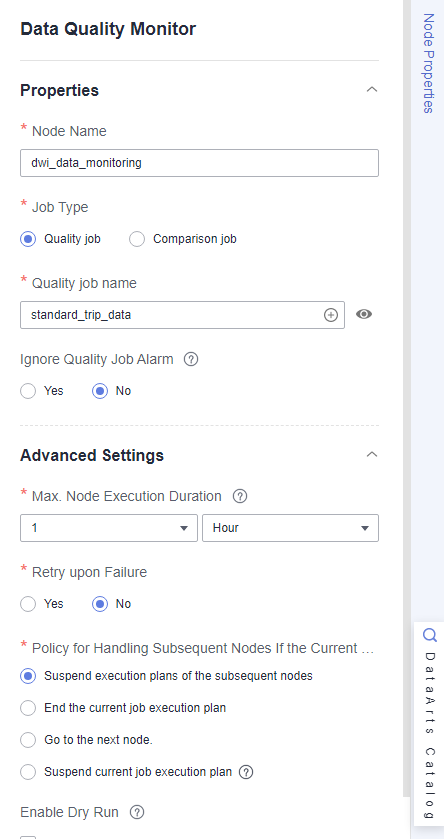Screen dimensions: 444x839
Task: Open the Hour time unit dropdown
Action: pos(290,528)
